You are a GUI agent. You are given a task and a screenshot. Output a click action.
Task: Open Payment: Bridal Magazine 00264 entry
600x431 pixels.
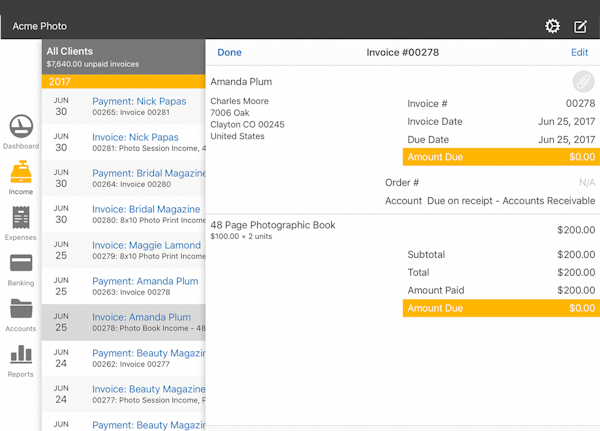click(124, 178)
